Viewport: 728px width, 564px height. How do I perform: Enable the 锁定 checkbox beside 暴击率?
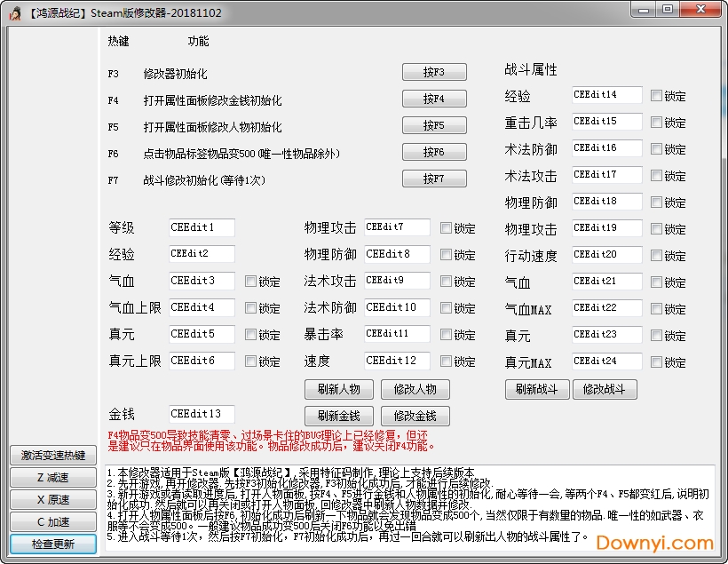coord(446,334)
